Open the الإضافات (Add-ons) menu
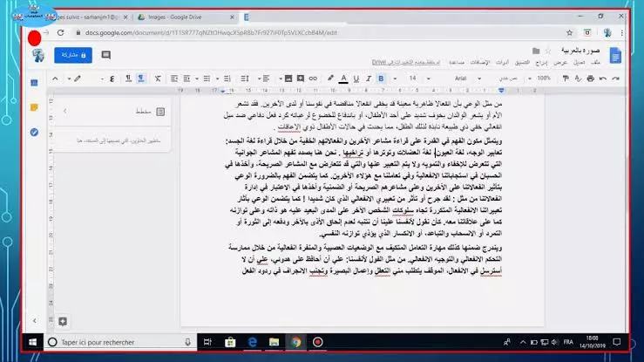Image resolution: width=644 pixels, height=362 pixels. (479, 63)
